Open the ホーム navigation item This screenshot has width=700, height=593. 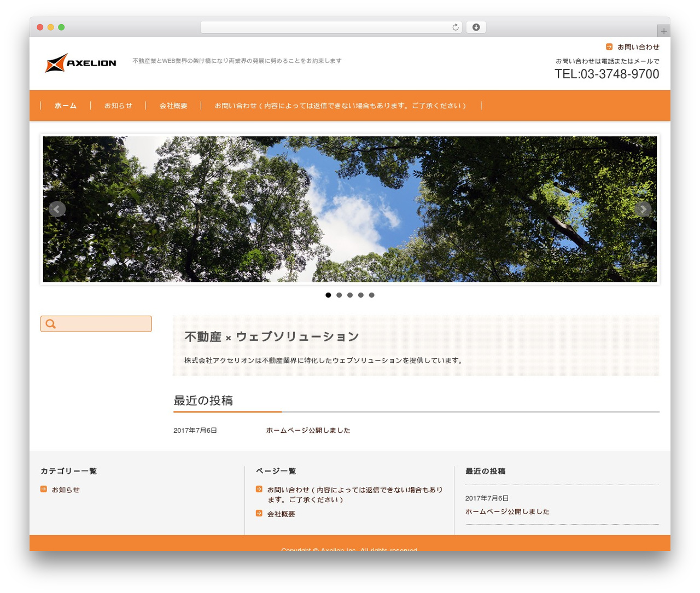[x=66, y=106]
